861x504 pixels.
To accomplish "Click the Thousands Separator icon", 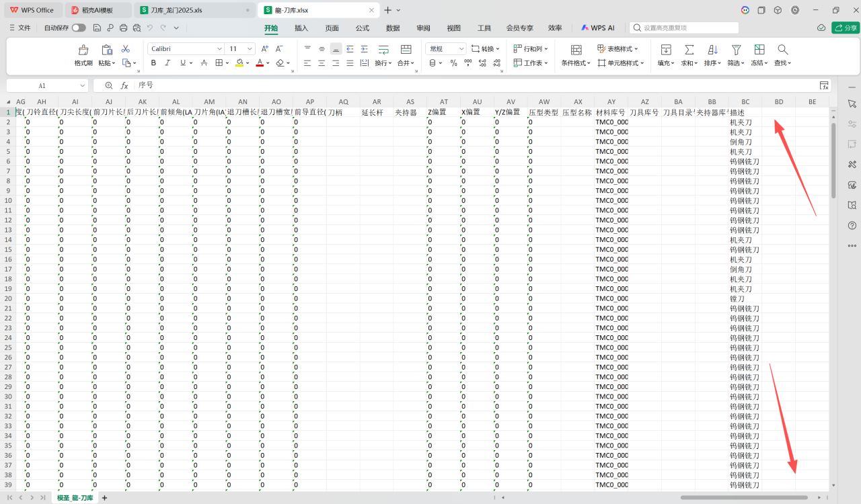I will [x=468, y=63].
